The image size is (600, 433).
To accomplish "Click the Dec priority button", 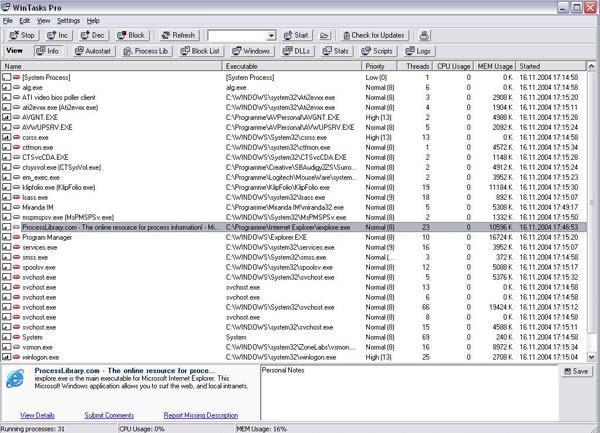I will 95,35.
